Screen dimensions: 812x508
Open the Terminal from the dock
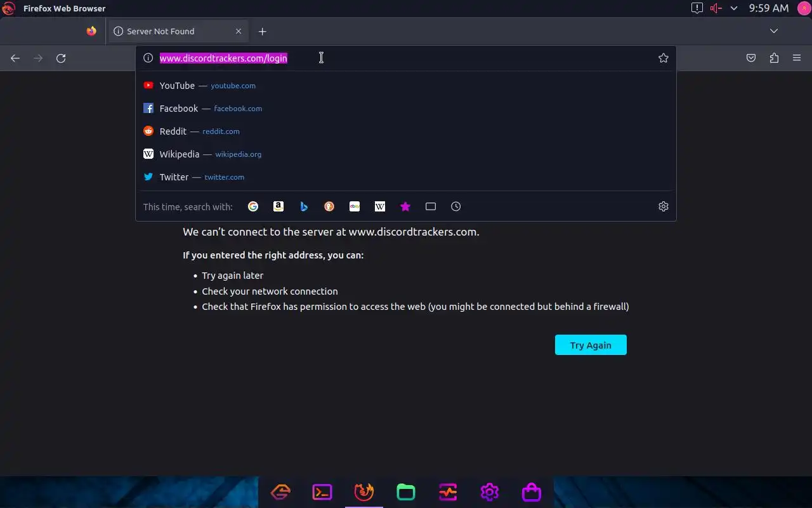point(322,492)
